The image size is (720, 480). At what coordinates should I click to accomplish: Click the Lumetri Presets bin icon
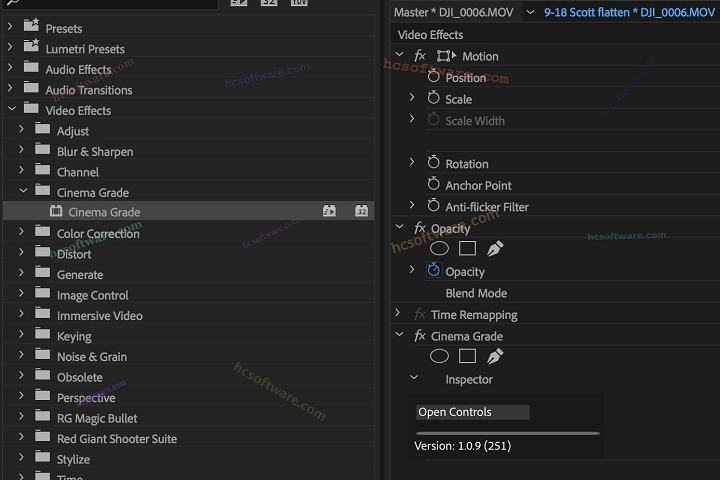30,48
